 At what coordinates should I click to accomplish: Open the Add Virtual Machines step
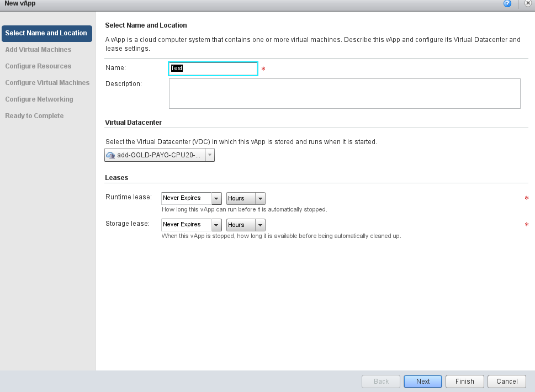tap(38, 50)
